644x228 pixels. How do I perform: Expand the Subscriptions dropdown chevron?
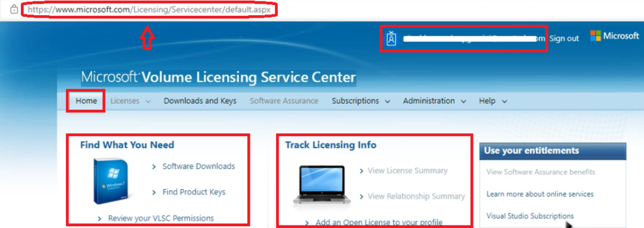click(387, 101)
